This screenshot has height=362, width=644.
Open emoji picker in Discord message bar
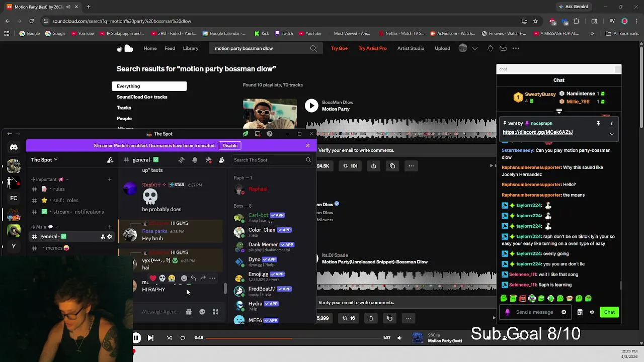point(202,312)
